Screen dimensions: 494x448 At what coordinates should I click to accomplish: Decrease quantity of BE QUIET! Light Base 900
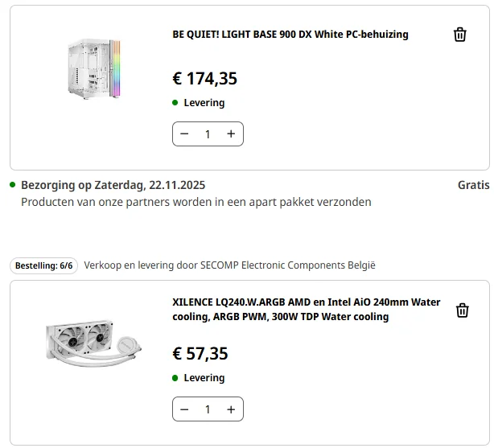[184, 134]
